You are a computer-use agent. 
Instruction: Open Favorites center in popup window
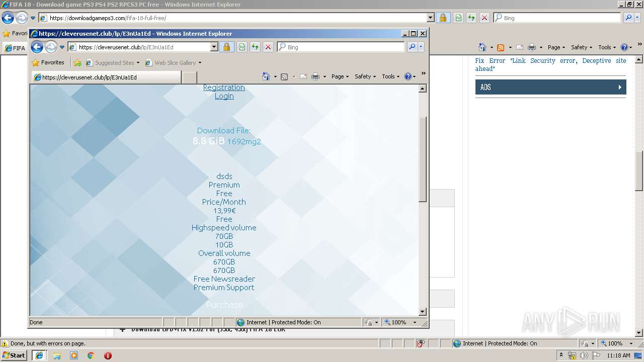[x=48, y=62]
